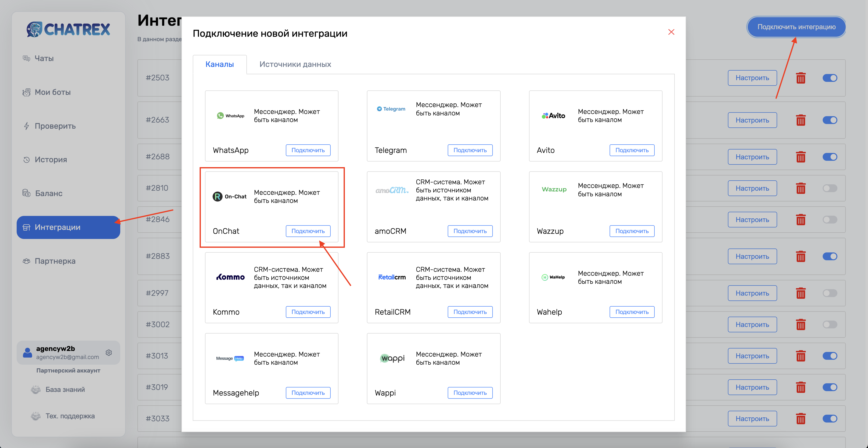This screenshot has height=448, width=868.
Task: Click the On-Chat logo in card
Action: pos(229,197)
